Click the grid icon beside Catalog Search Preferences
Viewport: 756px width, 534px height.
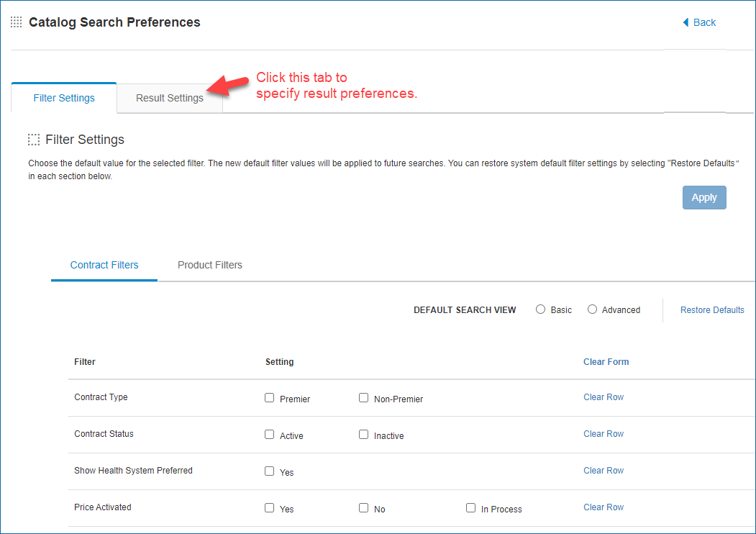pos(16,22)
